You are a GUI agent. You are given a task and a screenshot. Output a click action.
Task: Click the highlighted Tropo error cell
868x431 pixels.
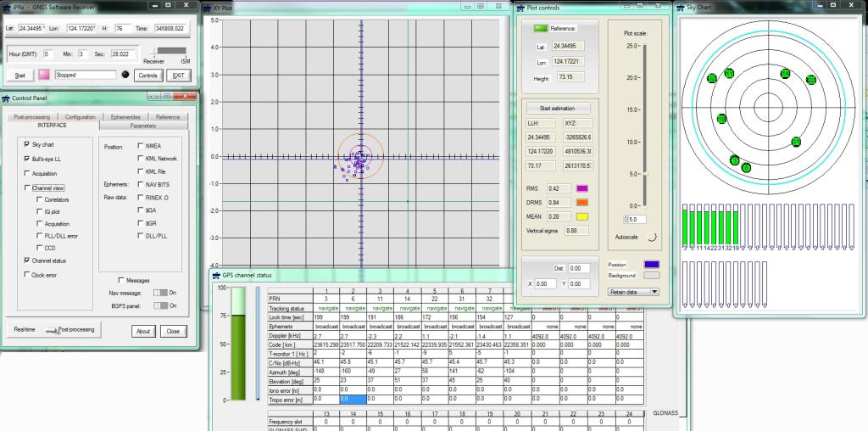pyautogui.click(x=353, y=399)
